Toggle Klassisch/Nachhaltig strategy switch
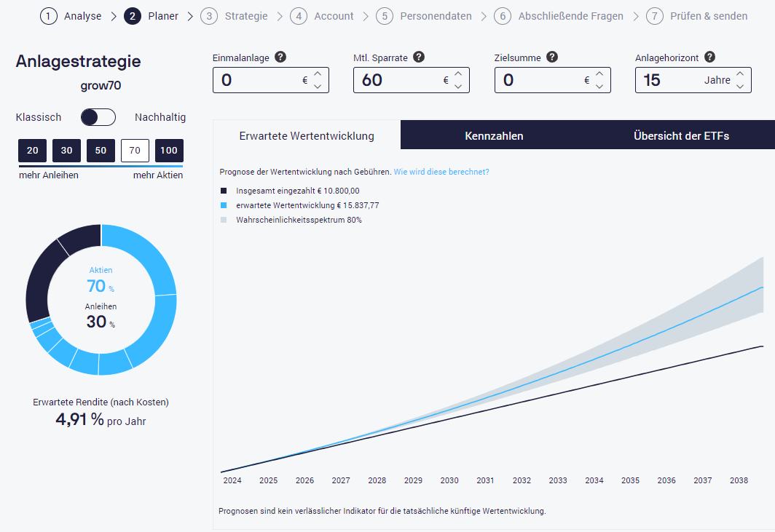 tap(98, 117)
